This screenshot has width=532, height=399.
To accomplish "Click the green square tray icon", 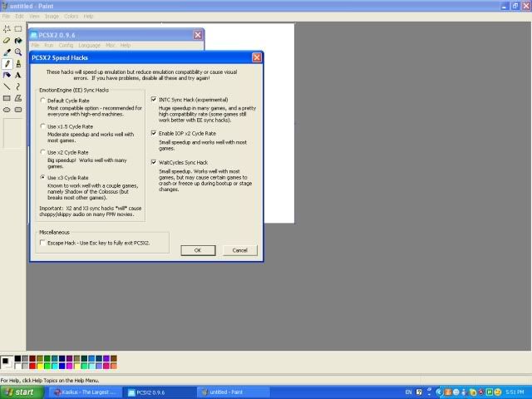I will [x=490, y=392].
